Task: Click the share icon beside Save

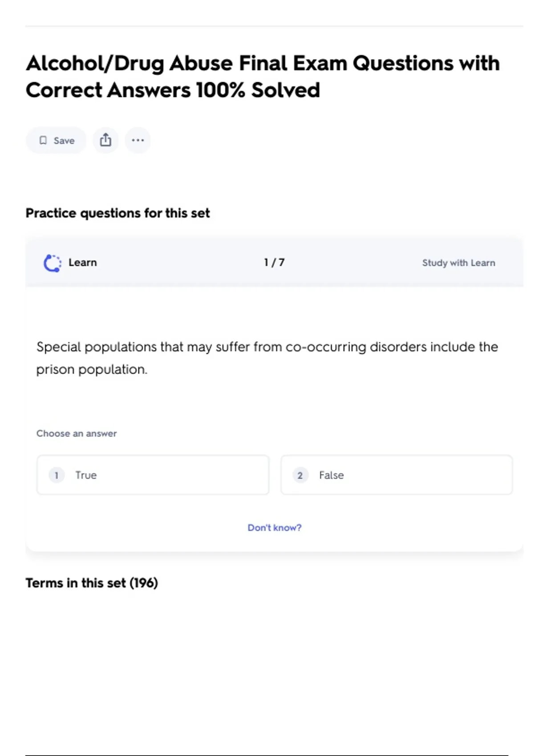Action: point(105,140)
